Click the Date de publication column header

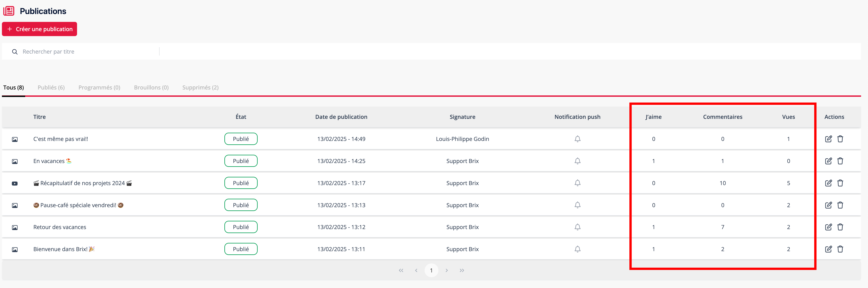(x=341, y=117)
